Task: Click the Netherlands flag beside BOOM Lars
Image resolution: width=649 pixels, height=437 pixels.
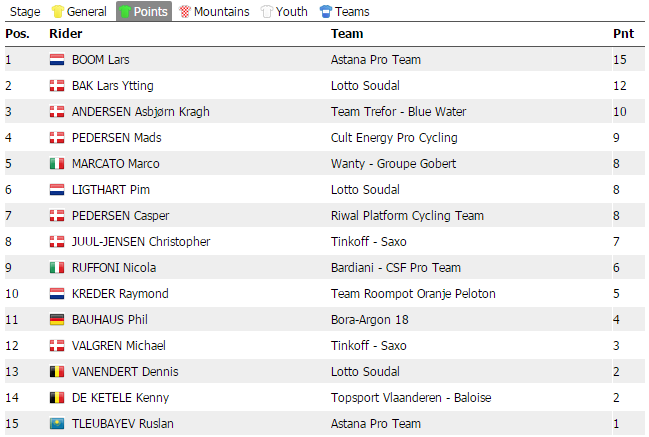Action: pyautogui.click(x=57, y=60)
